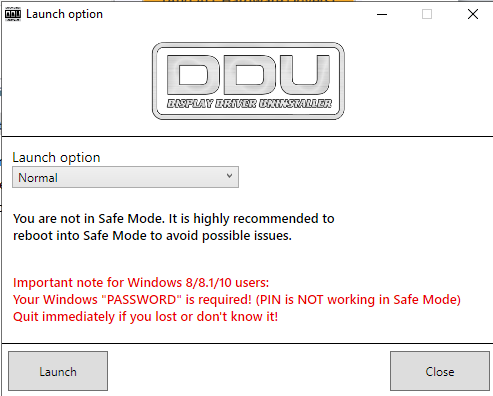Viewport: 493px width, 396px height.
Task: Click the word Normal inside the dropdown
Action: coord(38,178)
